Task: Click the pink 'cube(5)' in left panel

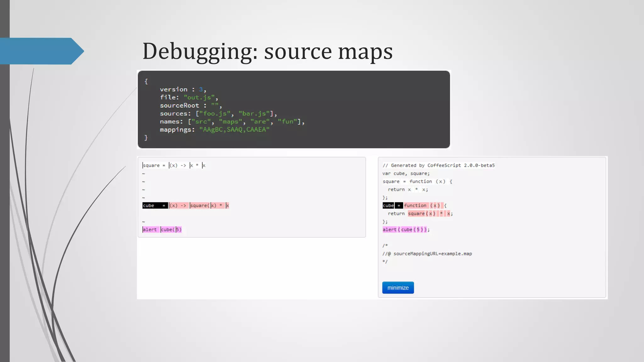Action: coord(171,230)
